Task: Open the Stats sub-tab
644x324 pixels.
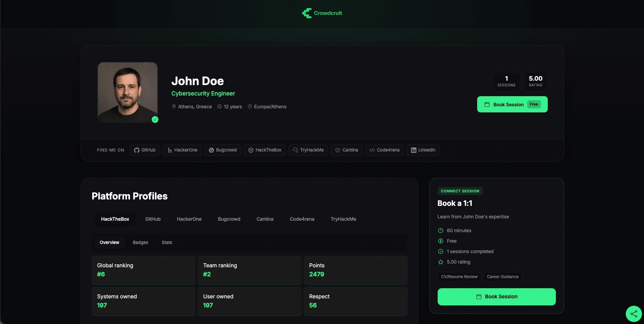Action: click(x=167, y=242)
